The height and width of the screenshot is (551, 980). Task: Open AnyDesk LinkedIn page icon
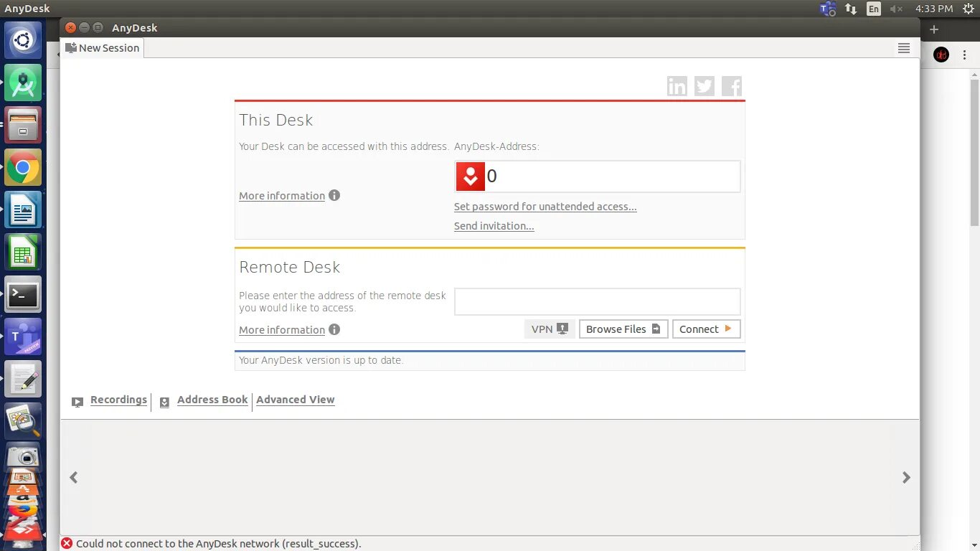pyautogui.click(x=677, y=86)
